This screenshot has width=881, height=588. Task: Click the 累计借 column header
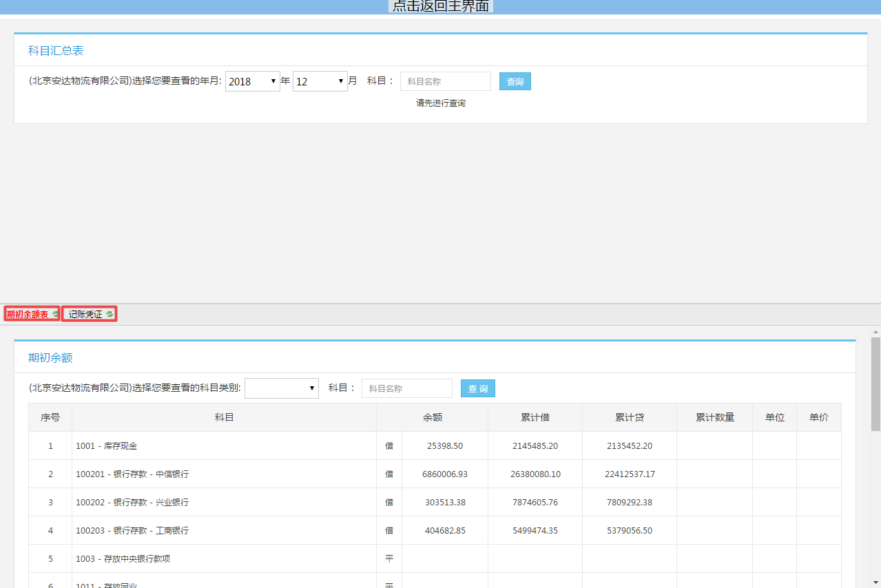pyautogui.click(x=535, y=417)
